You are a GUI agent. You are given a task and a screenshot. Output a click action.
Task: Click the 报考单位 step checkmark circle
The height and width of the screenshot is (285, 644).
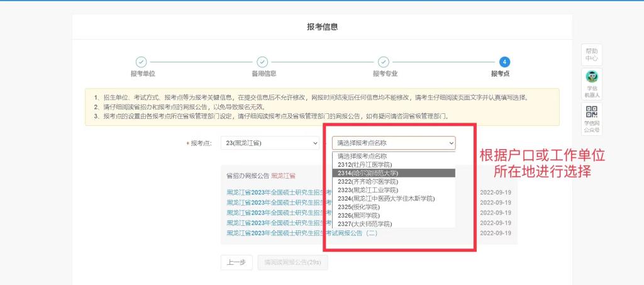point(142,62)
